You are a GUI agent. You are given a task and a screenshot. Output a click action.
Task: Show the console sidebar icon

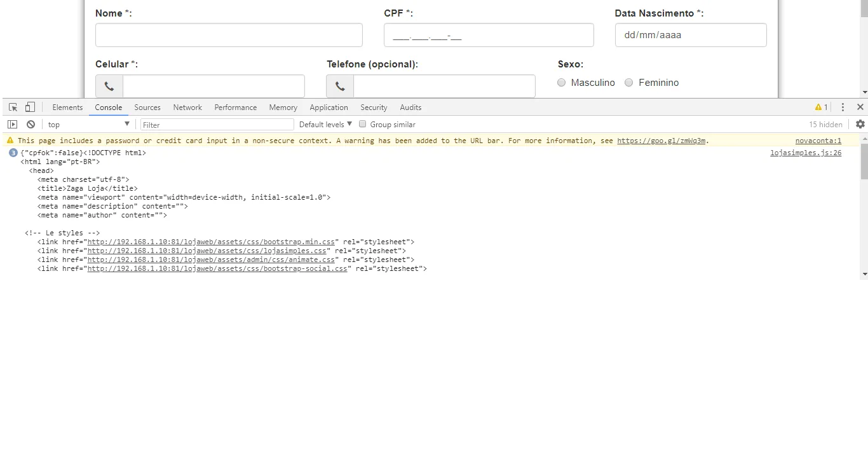(12, 124)
